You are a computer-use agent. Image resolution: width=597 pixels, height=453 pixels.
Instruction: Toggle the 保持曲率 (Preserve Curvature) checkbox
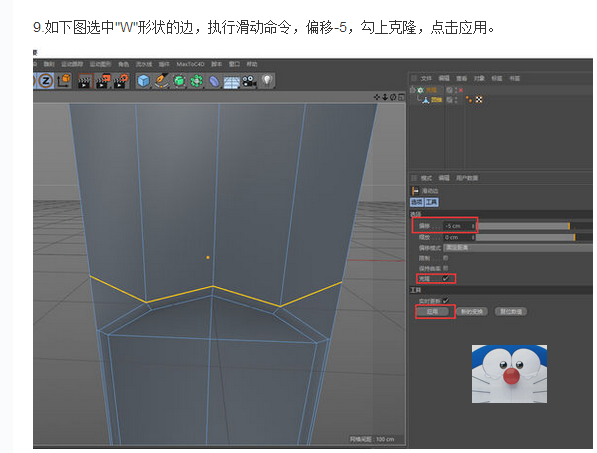pos(445,268)
